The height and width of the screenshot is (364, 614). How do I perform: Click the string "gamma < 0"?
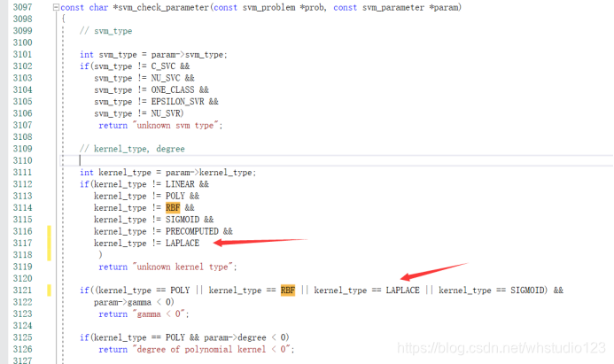159,314
